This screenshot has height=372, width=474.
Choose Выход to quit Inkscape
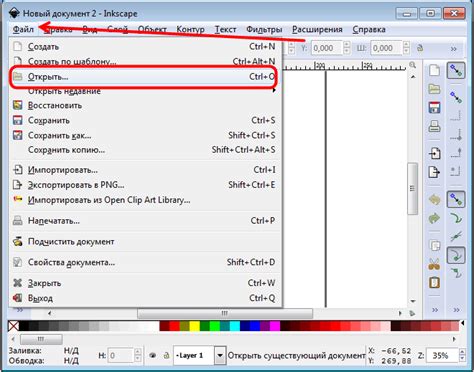(145, 298)
